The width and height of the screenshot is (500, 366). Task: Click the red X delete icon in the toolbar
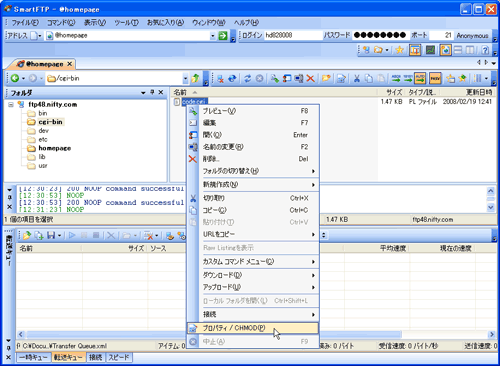click(x=310, y=79)
